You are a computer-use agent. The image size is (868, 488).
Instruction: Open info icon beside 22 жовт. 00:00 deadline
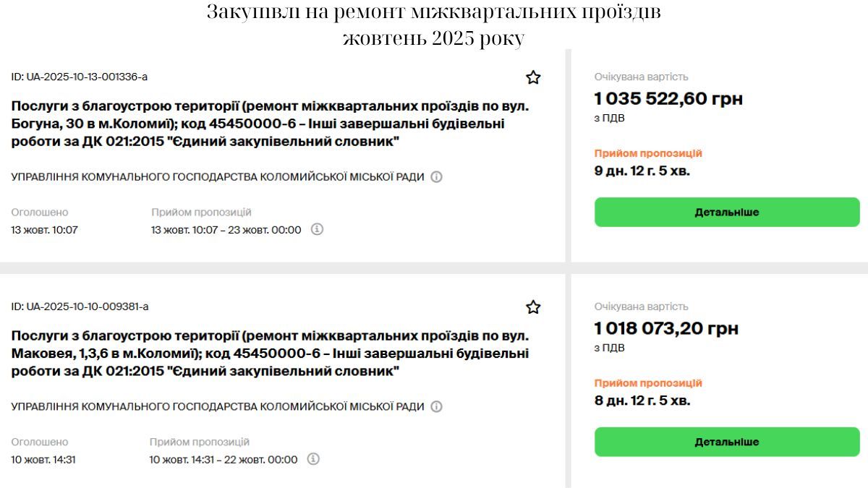312,459
